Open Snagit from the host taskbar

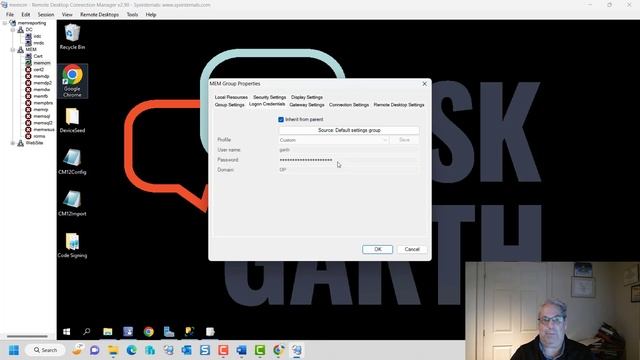(x=205, y=350)
